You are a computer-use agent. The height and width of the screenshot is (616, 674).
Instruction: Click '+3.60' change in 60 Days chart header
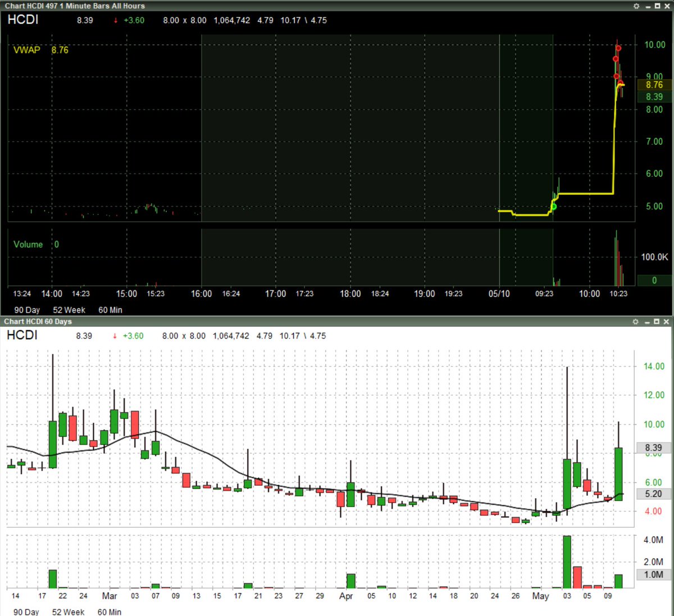pos(133,336)
